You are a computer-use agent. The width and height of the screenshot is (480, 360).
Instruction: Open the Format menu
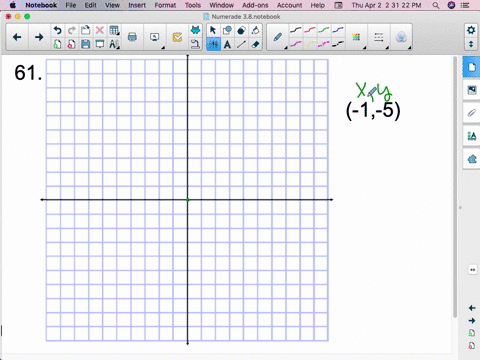pos(165,5)
